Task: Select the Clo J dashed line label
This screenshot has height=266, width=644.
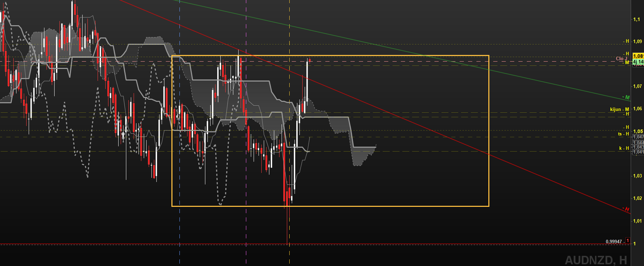Action: [x=621, y=58]
